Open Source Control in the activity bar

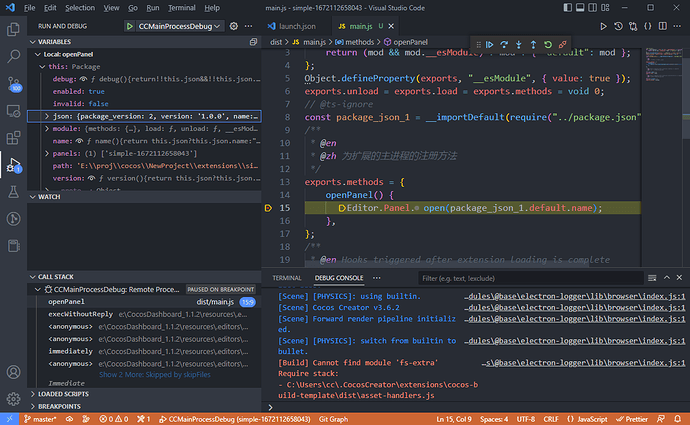pos(15,81)
